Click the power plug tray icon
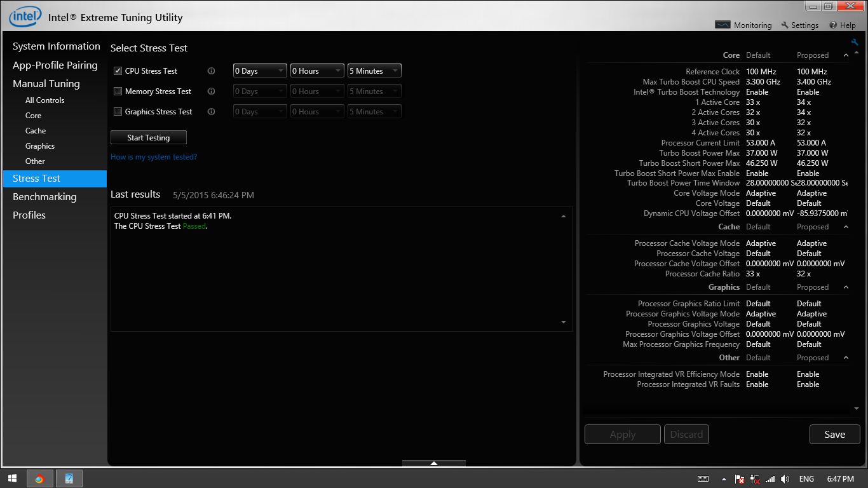The image size is (868, 488). (755, 478)
